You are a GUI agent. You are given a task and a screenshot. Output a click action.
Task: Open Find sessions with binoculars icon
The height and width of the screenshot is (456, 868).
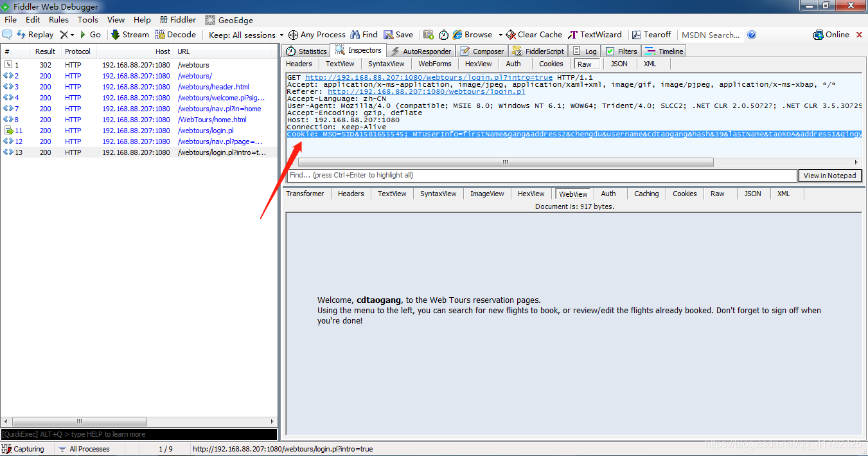[x=364, y=35]
